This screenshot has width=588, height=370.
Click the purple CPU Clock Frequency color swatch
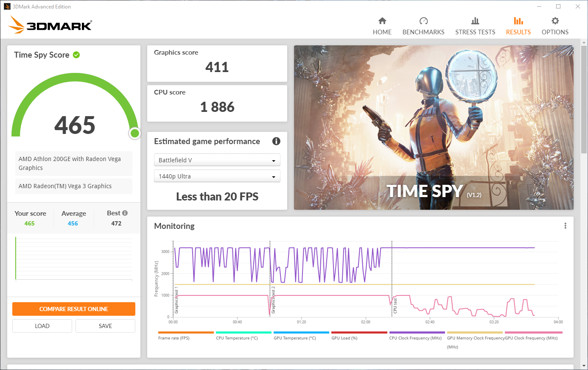[x=417, y=333]
